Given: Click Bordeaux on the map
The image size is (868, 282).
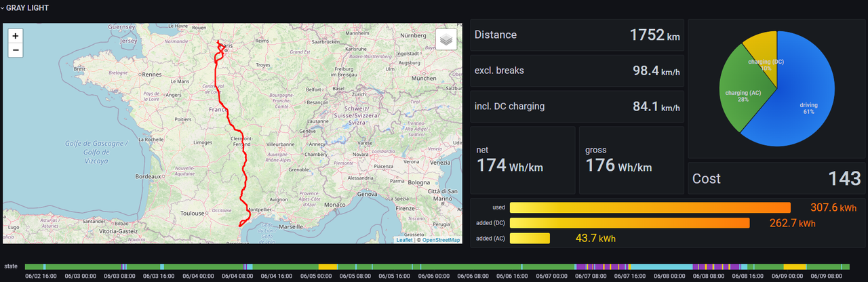Looking at the screenshot, I should tap(149, 176).
